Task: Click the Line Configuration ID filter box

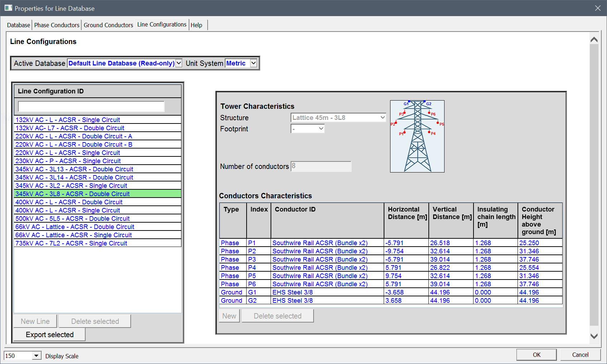Action: (91, 106)
